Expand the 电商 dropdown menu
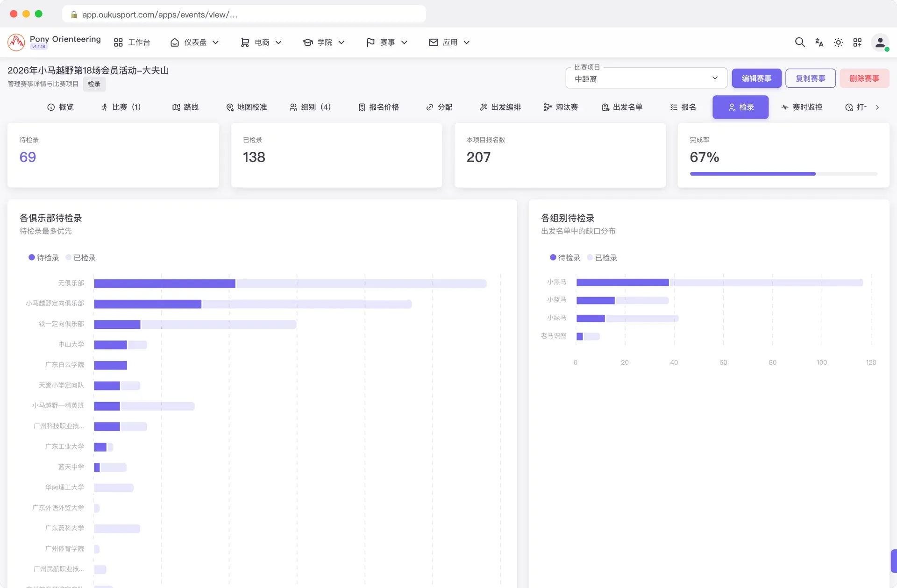The width and height of the screenshot is (897, 588). point(261,43)
